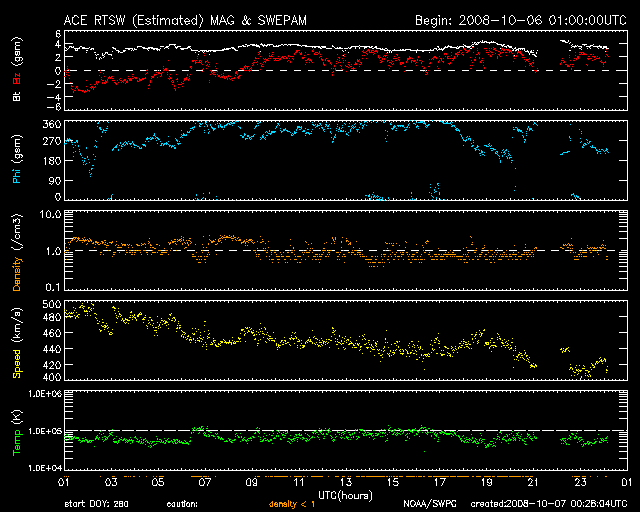The image size is (640, 512).
Task: Click the '1.0E+06' tick on the Temp axis
Action: coord(45,394)
